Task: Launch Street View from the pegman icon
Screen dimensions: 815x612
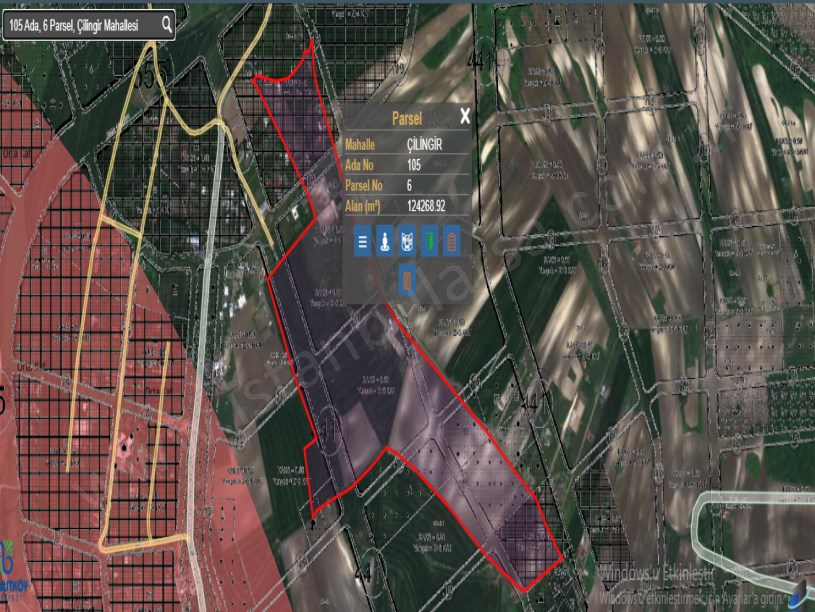Action: point(384,240)
